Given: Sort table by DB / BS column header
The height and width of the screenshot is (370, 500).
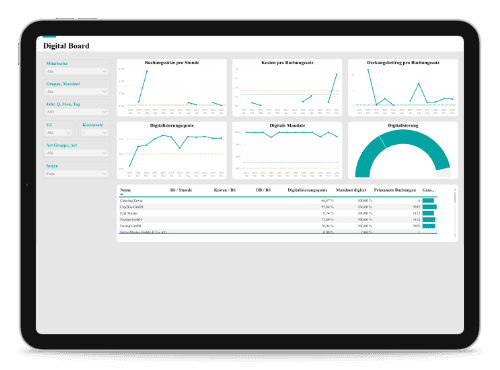Looking at the screenshot, I should (263, 190).
